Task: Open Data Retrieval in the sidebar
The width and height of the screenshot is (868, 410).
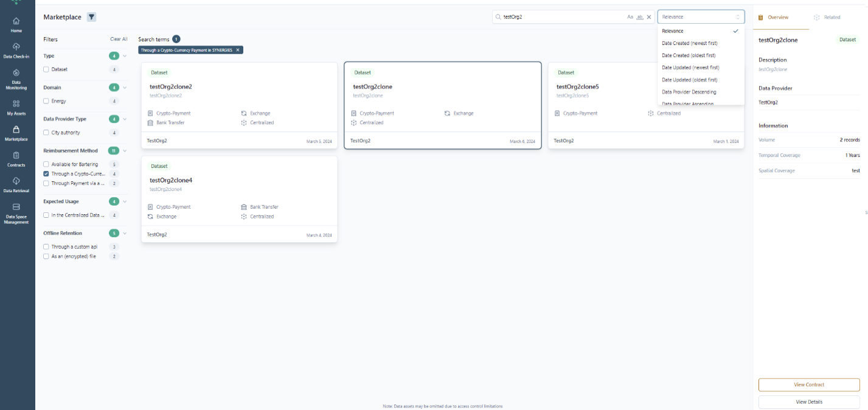Action: click(x=16, y=184)
